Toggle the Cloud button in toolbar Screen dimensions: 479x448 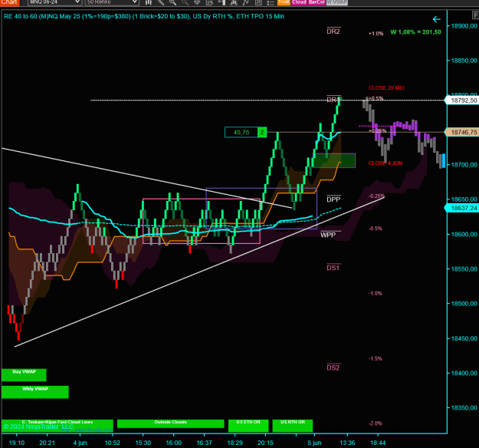click(x=299, y=2)
